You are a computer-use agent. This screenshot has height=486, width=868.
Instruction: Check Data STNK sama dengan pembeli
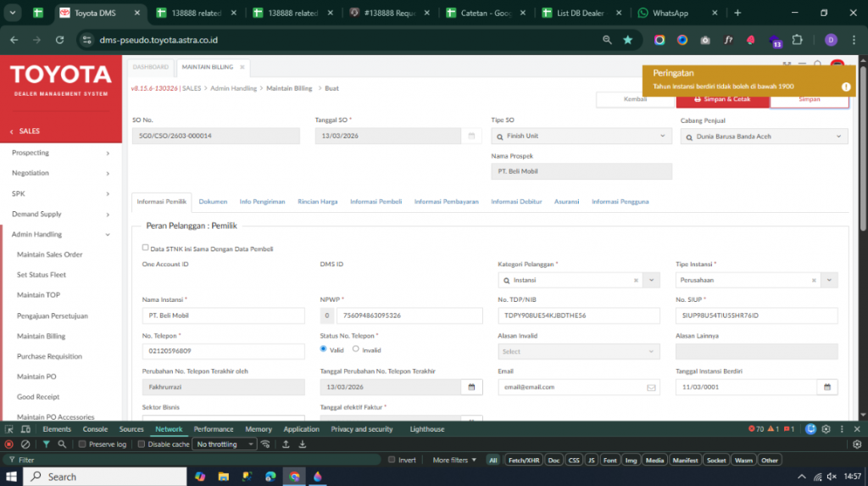click(145, 248)
